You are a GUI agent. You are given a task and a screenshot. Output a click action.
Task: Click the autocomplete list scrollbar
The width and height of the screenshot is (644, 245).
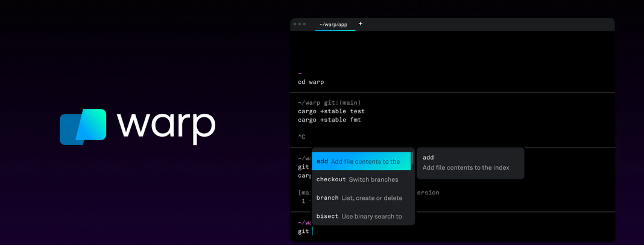pyautogui.click(x=412, y=158)
